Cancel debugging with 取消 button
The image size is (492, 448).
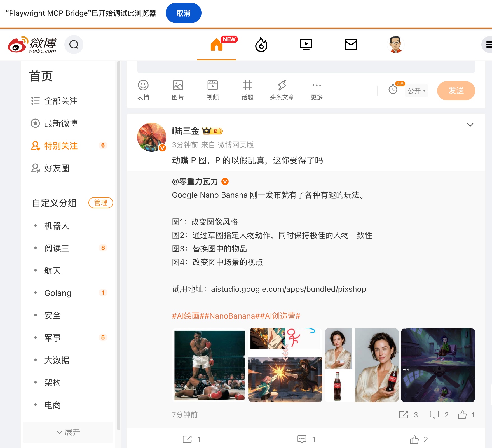[x=184, y=13]
